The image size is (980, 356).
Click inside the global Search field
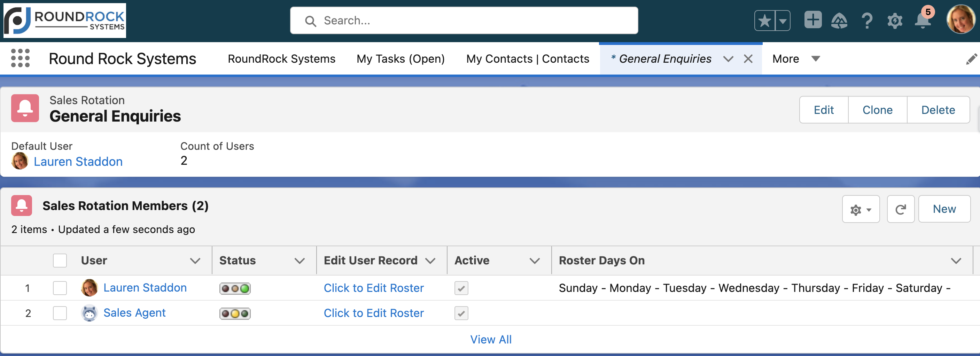tap(464, 20)
